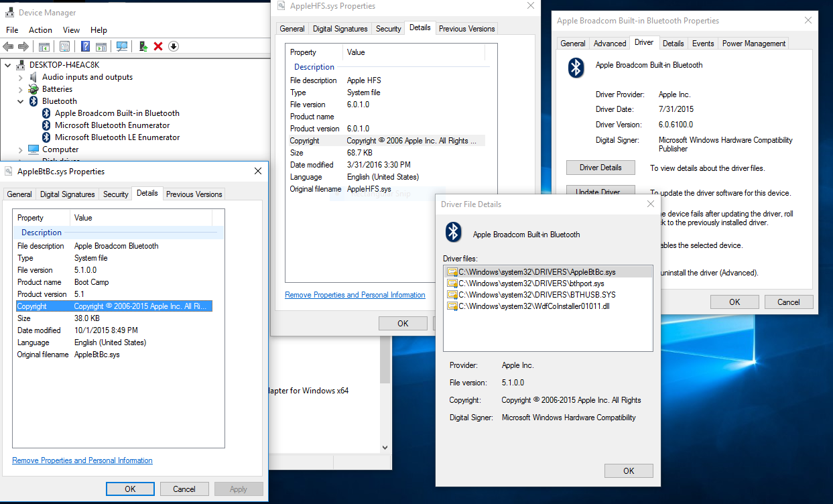Screen dimensions: 833x504
Task: Click the Property column header in AppleHFS.sys Details
Action: [x=316, y=52]
